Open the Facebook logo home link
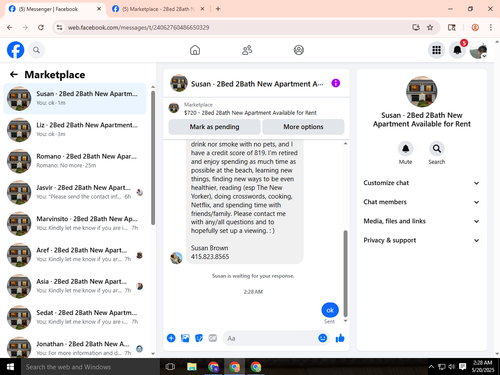This screenshot has height=375, width=500. 15,50
